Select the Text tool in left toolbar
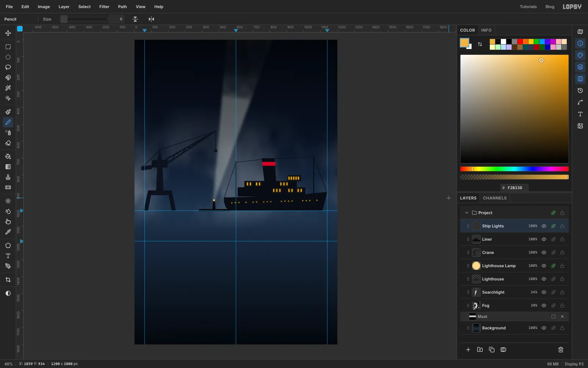 coord(8,256)
